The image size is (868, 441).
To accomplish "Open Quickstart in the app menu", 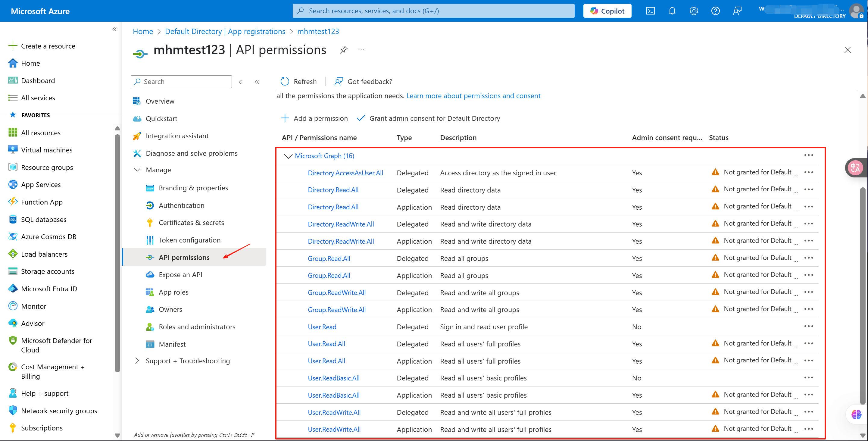I will pyautogui.click(x=161, y=119).
